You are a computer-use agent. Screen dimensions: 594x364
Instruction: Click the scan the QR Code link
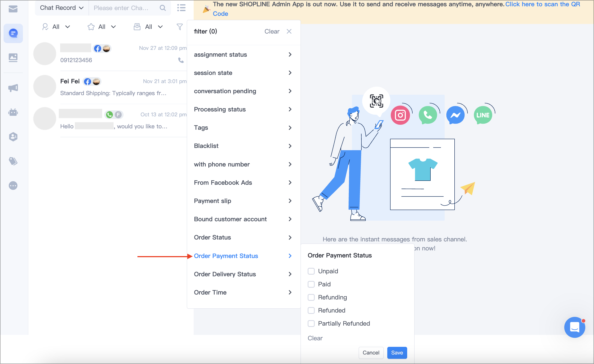(543, 4)
